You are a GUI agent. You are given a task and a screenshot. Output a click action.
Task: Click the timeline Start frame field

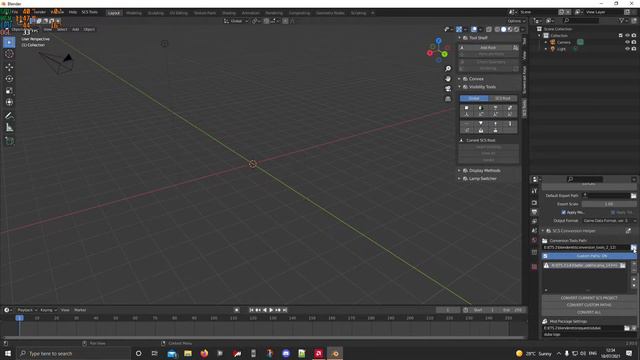(x=484, y=310)
